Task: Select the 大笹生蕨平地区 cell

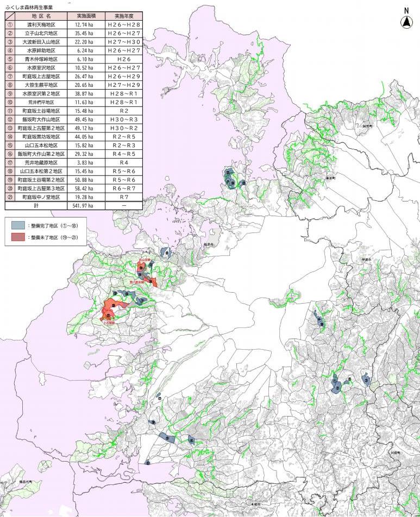Action: click(41, 85)
